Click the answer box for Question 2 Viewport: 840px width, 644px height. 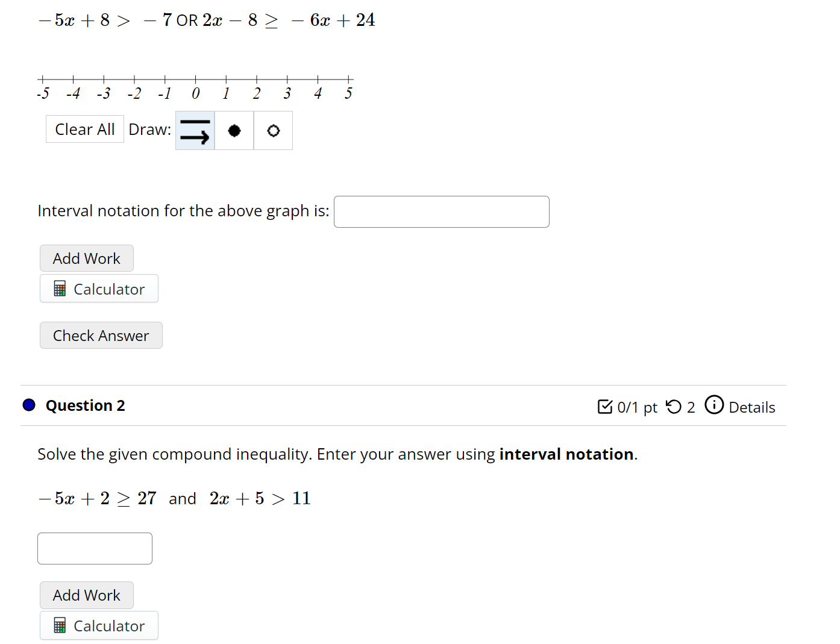95,548
